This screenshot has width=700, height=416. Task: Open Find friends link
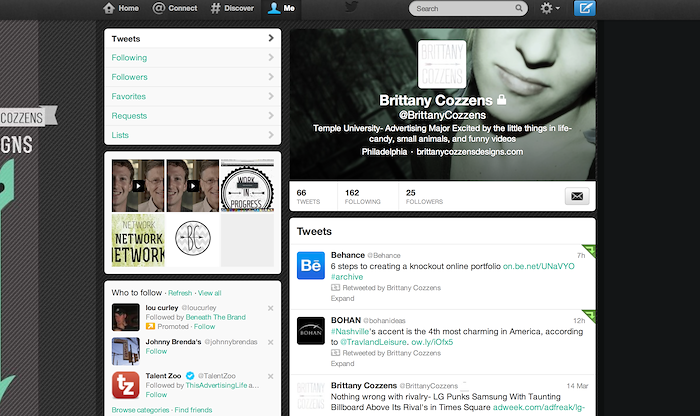193,410
